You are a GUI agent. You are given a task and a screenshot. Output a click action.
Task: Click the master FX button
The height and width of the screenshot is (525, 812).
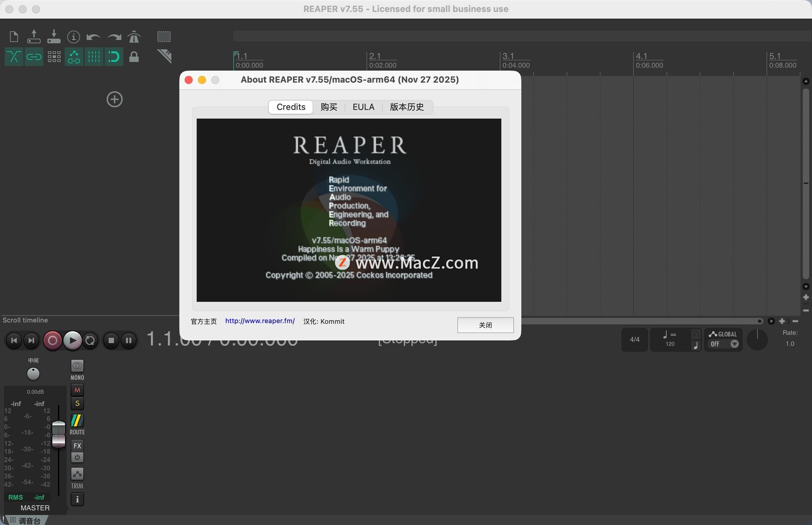coord(77,446)
